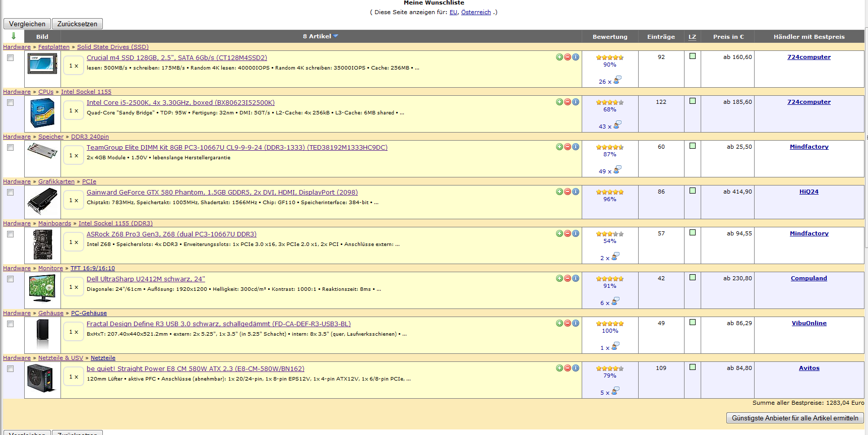
Task: Sort by Bewertung column
Action: coord(610,37)
